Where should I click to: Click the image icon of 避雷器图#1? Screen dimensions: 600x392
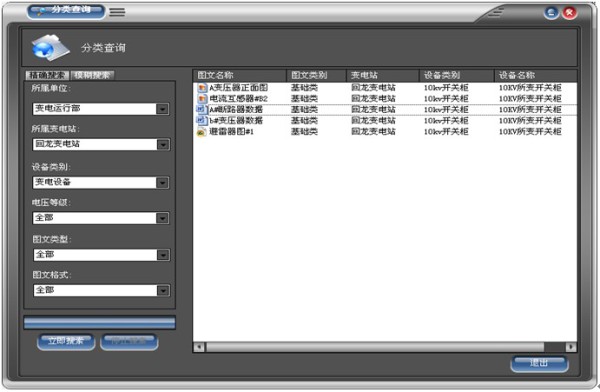(x=201, y=132)
